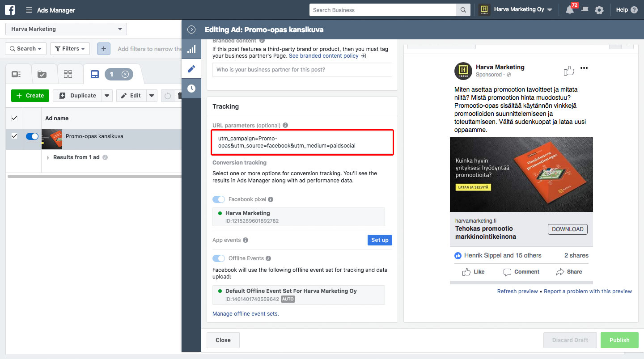Click info icon beside Facebook pixel
The image size is (644, 359).
click(x=271, y=199)
